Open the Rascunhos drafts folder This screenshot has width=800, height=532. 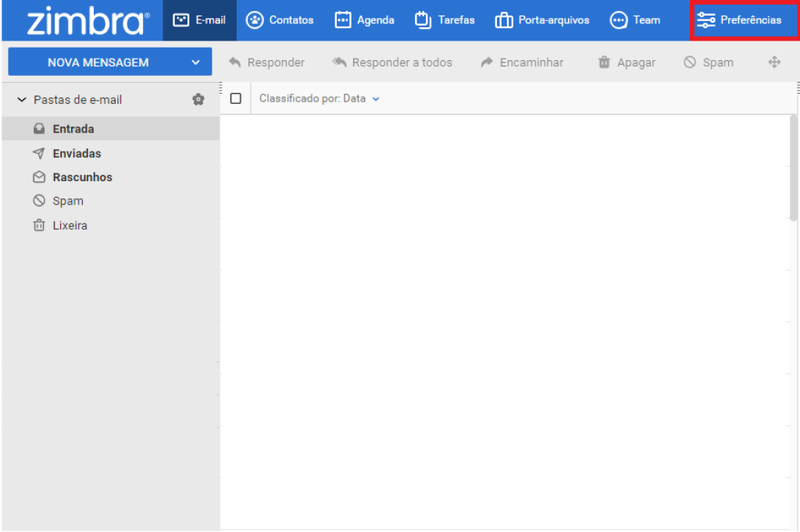[82, 177]
